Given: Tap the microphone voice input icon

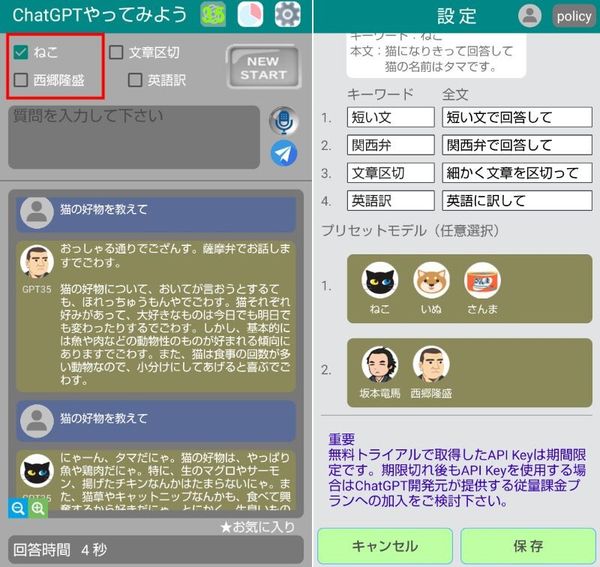Looking at the screenshot, I should pyautogui.click(x=284, y=121).
